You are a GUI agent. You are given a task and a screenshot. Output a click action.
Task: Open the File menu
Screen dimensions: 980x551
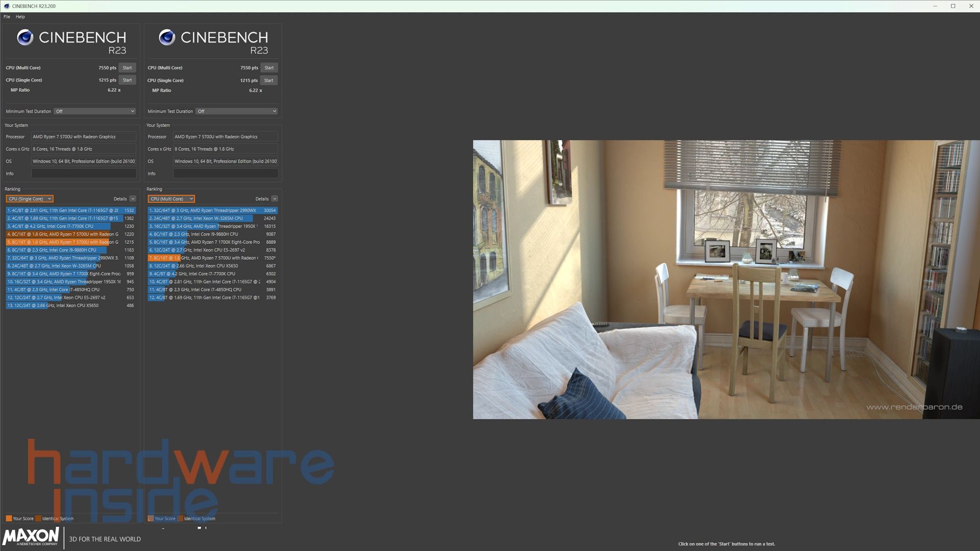click(x=7, y=17)
